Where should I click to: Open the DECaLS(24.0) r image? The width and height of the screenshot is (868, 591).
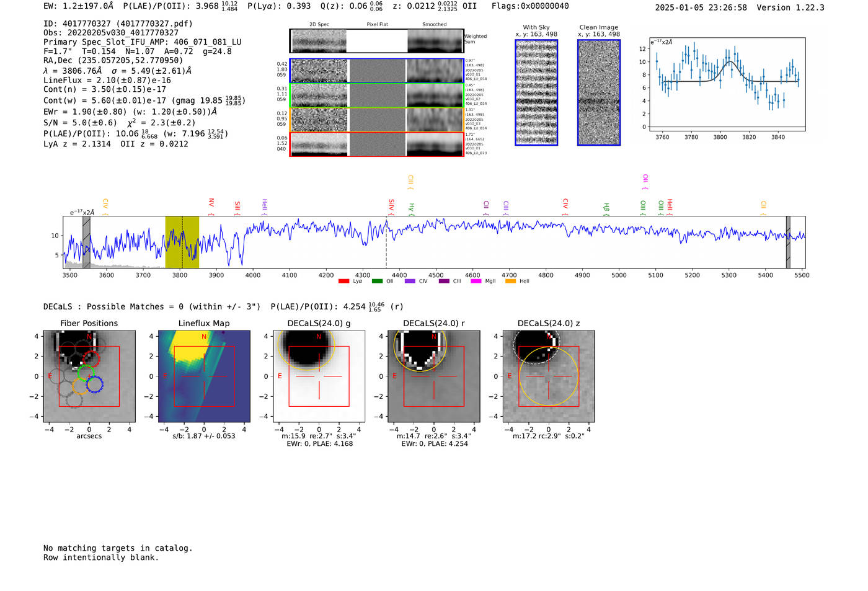click(x=433, y=376)
